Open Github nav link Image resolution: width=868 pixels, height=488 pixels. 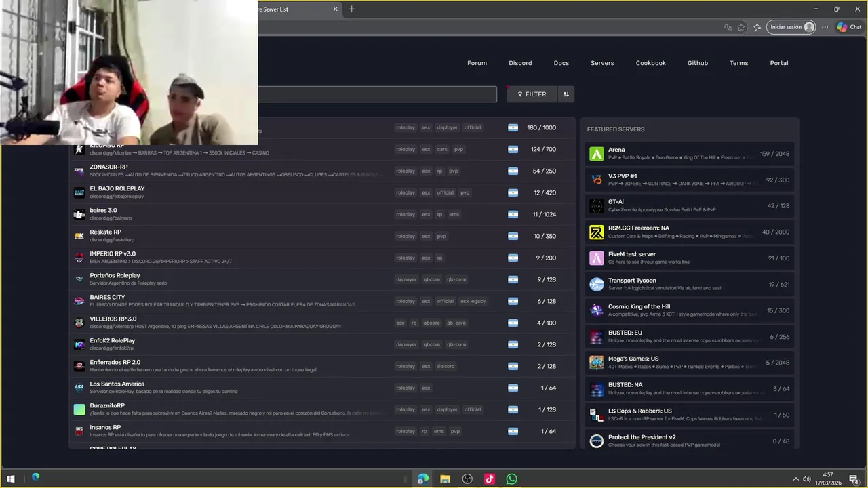tap(698, 63)
